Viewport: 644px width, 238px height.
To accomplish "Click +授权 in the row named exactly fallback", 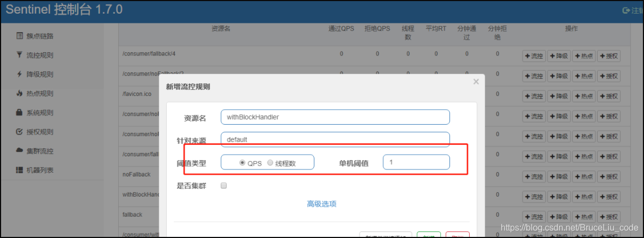I will tap(609, 217).
